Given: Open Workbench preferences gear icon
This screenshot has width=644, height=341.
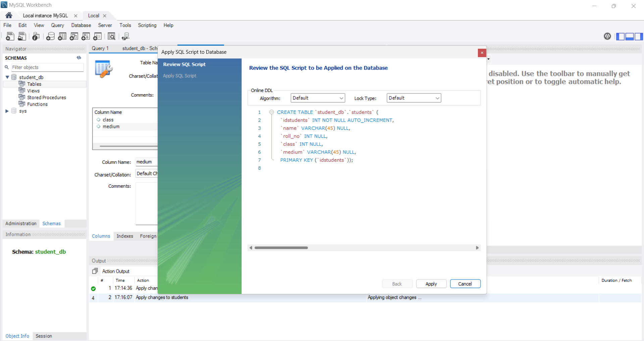Looking at the screenshot, I should tap(607, 36).
